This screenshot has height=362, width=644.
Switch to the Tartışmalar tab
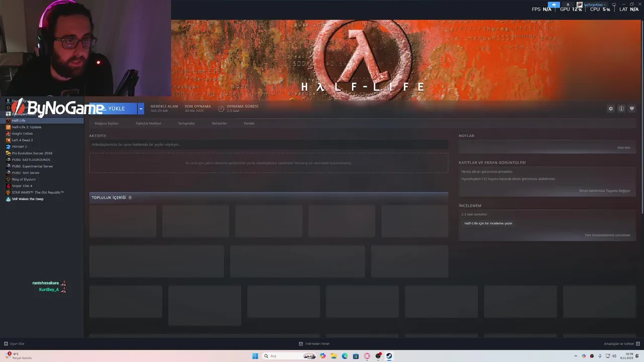[x=186, y=123]
